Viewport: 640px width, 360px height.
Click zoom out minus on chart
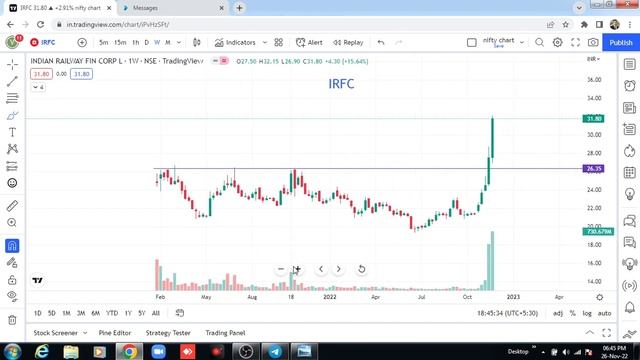281,269
